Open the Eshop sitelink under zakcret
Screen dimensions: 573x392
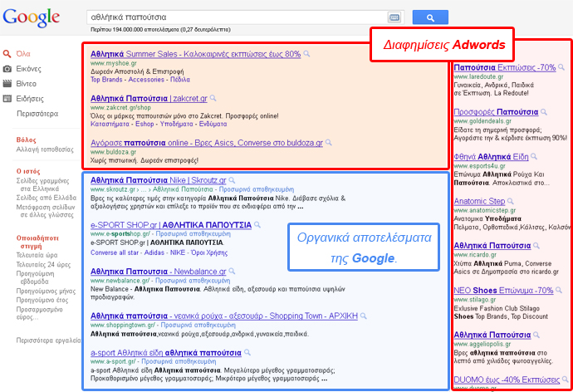(144, 125)
